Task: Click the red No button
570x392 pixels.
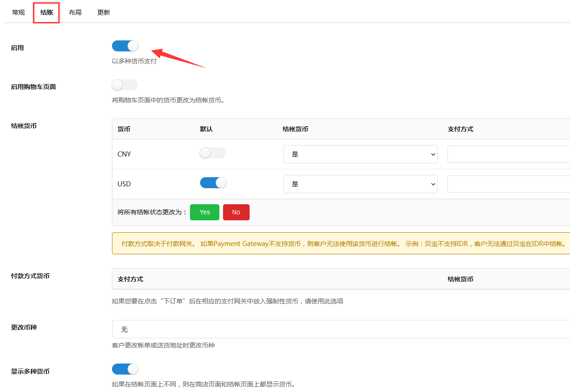Action: [236, 212]
